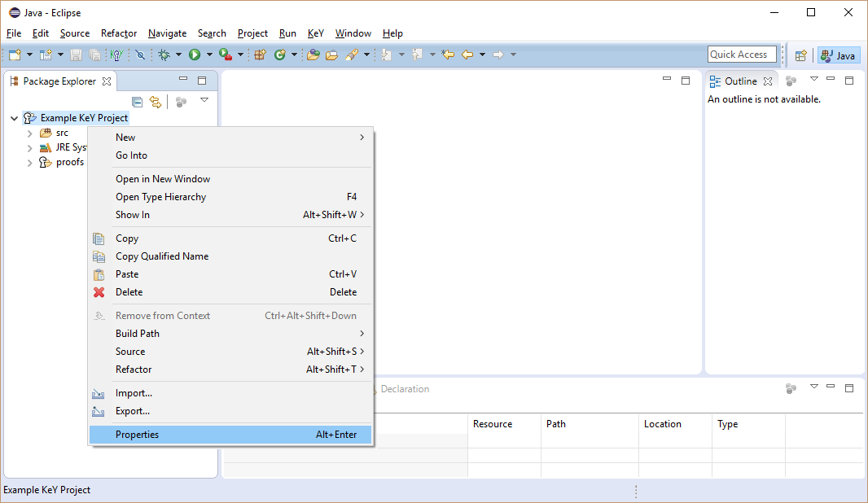This screenshot has height=503, width=868.
Task: Toggle Link with Editor in Package Explorer
Action: click(x=155, y=102)
